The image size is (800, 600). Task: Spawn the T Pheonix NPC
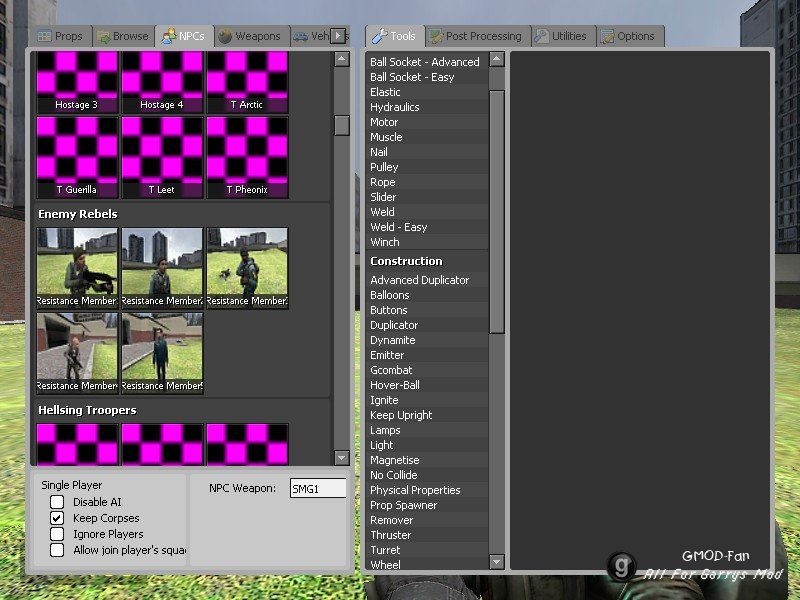tap(247, 157)
